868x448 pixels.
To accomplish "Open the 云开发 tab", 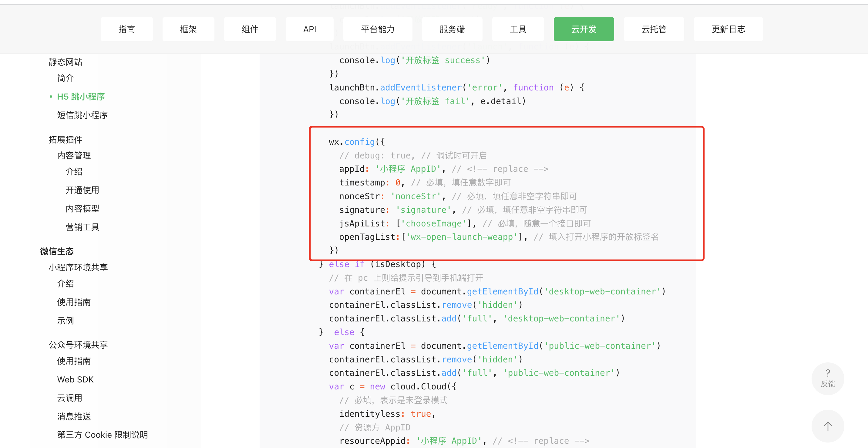I will pos(583,29).
